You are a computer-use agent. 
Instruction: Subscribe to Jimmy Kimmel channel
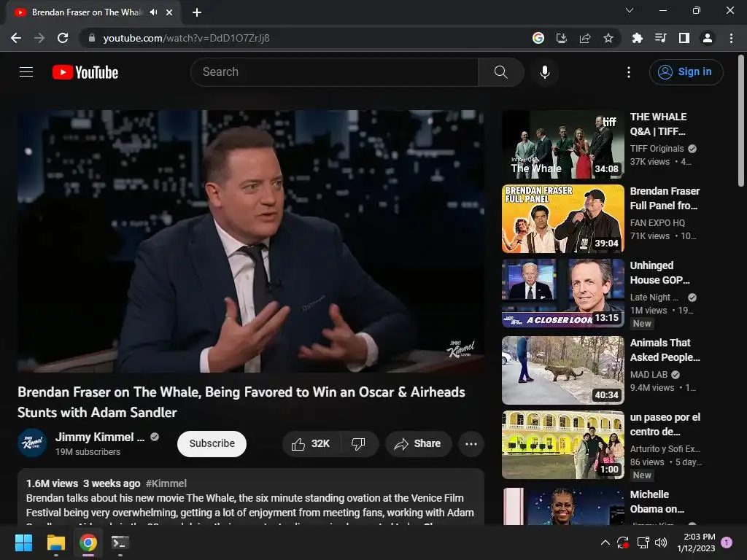pos(212,444)
